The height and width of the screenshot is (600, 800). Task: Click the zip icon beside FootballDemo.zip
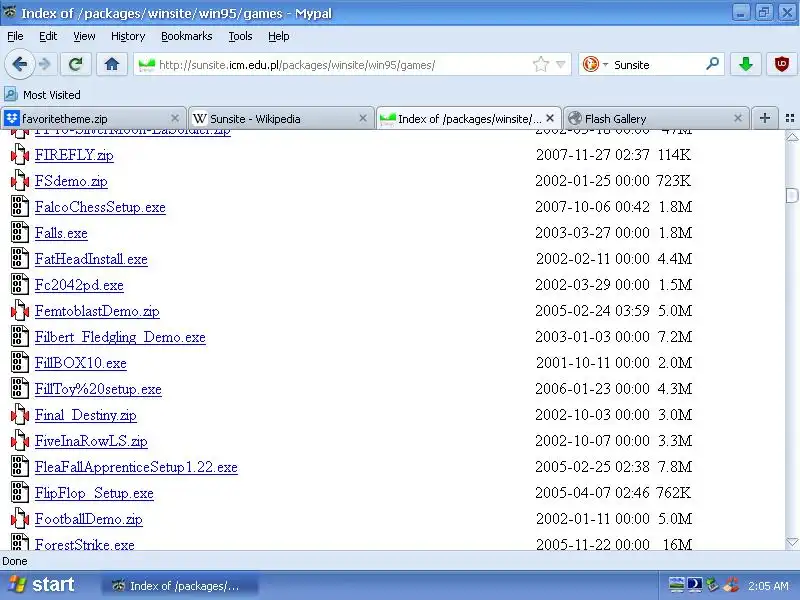[19, 518]
